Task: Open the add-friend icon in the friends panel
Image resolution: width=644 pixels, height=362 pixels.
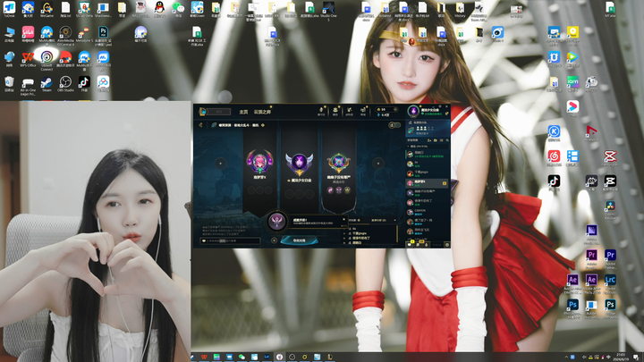Action: [429, 140]
